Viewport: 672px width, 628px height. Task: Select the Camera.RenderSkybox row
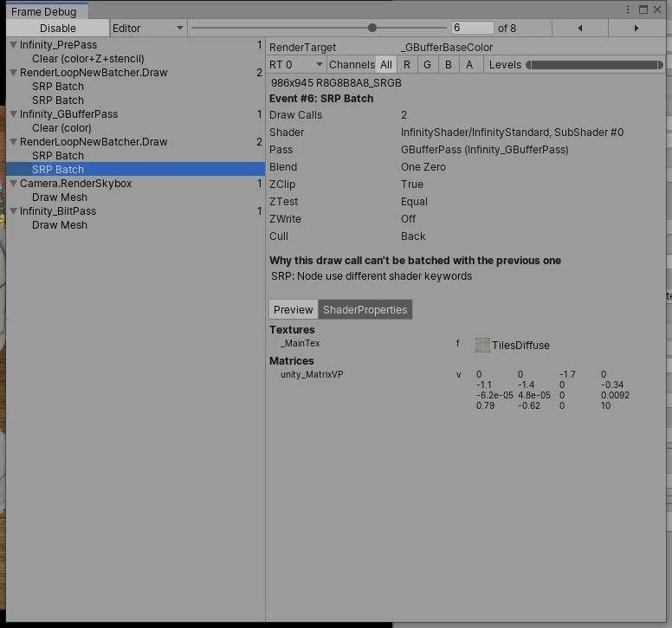click(135, 184)
